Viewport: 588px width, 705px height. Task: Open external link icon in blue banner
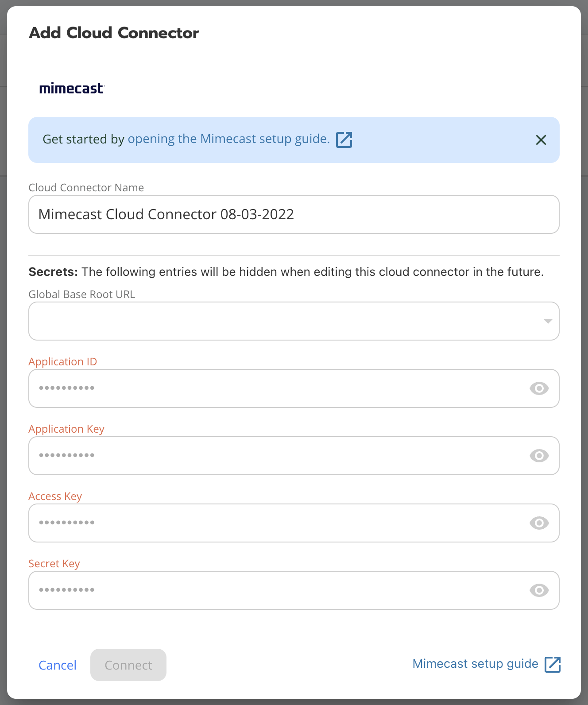[344, 139]
